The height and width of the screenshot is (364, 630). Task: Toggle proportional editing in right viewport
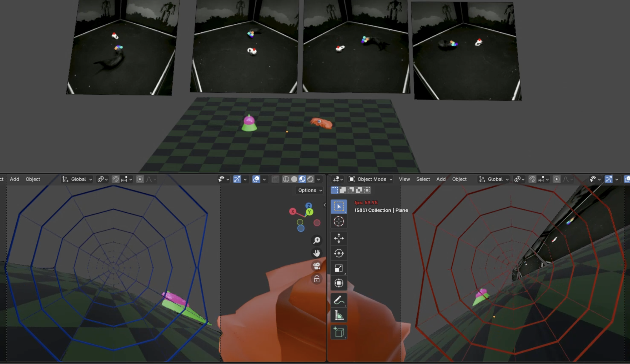[x=557, y=179]
